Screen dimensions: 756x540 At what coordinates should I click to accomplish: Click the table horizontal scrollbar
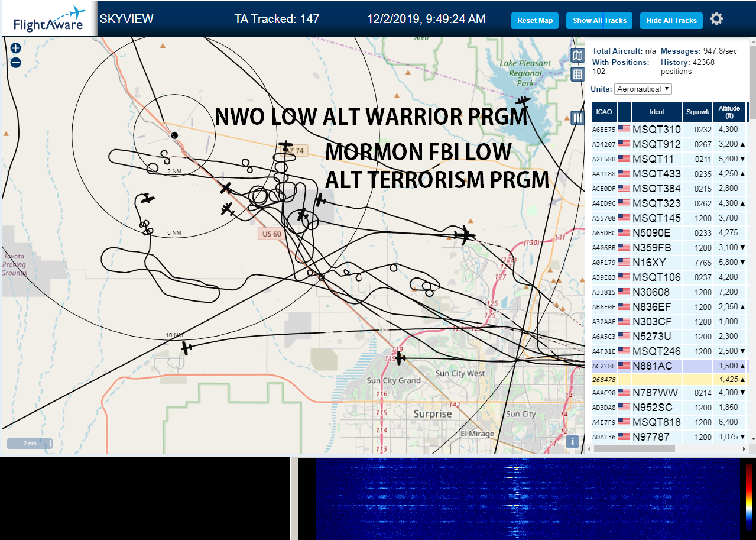(x=634, y=449)
